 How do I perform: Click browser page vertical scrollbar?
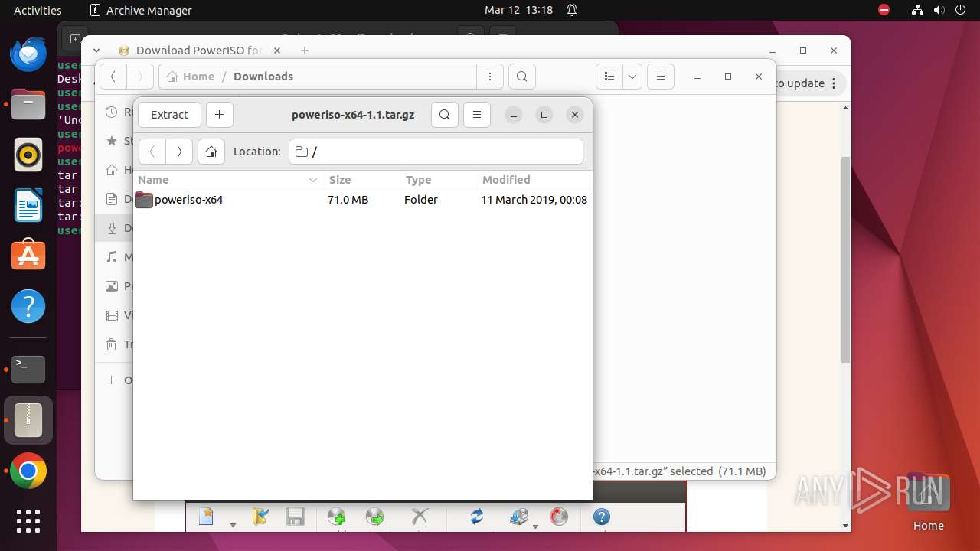coord(845,260)
